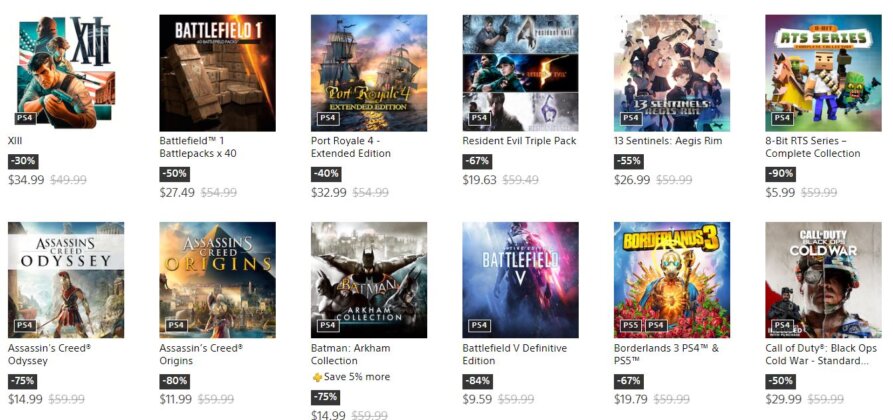The height and width of the screenshot is (420, 893).
Task: Open the 8-Bit RTS Series – Complete Collection title
Action: click(x=814, y=147)
